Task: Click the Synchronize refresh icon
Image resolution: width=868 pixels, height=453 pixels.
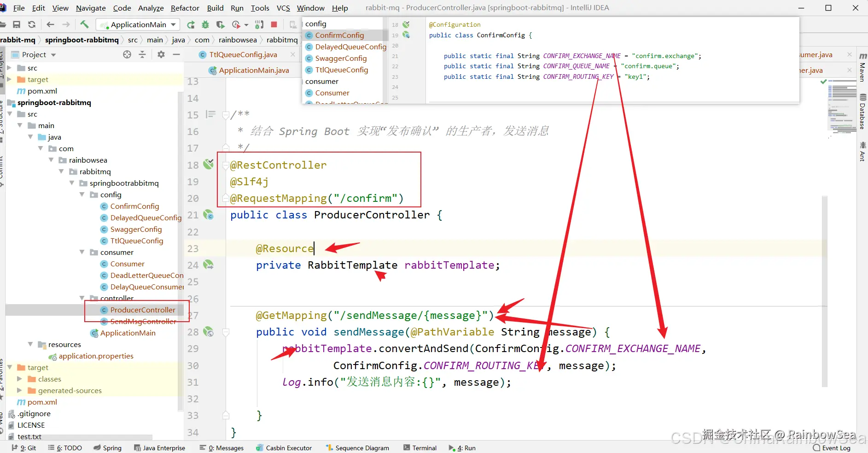Action: point(32,24)
